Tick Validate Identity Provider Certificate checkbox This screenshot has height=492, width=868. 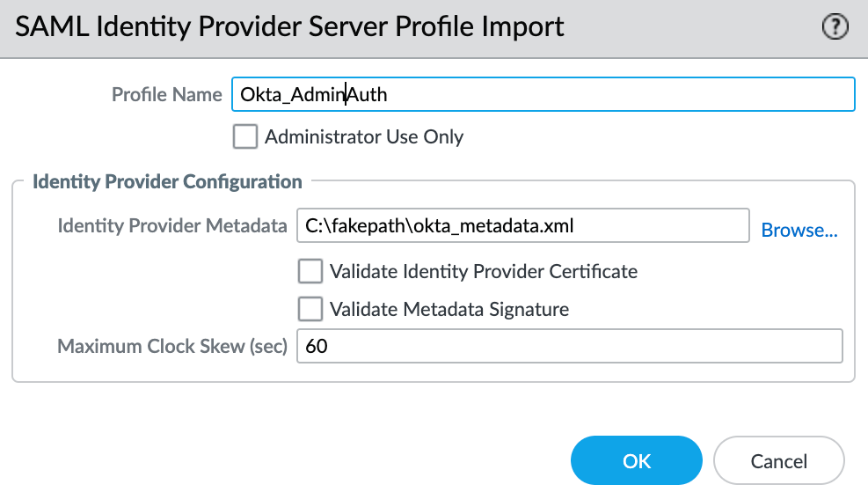click(310, 271)
